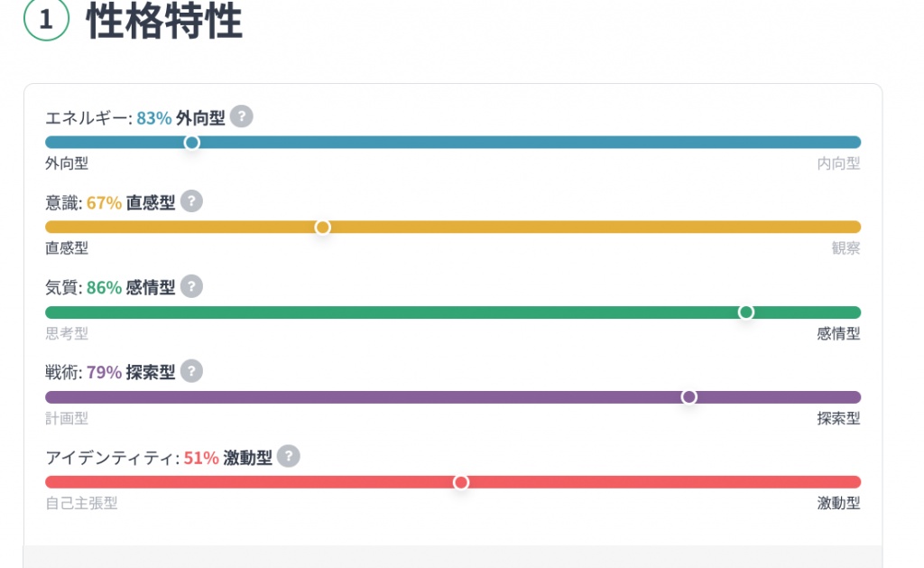924x568 pixels.
Task: Click the red アイデンティティ slider handle
Action: (461, 482)
